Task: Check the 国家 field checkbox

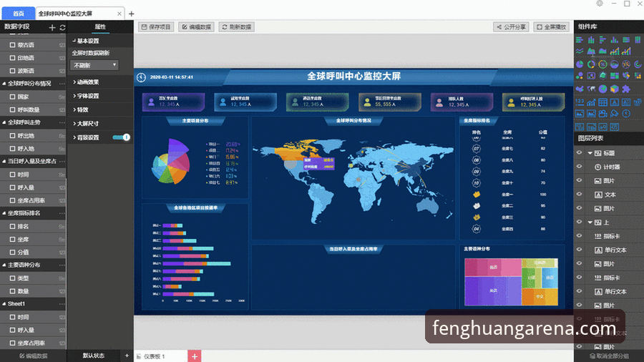Action: 12,97
